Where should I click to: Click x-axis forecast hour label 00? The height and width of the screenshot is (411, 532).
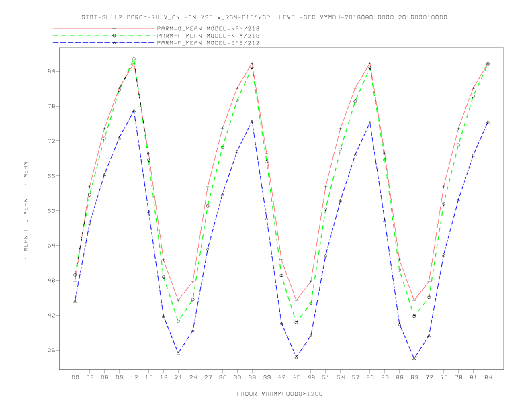pyautogui.click(x=75, y=377)
